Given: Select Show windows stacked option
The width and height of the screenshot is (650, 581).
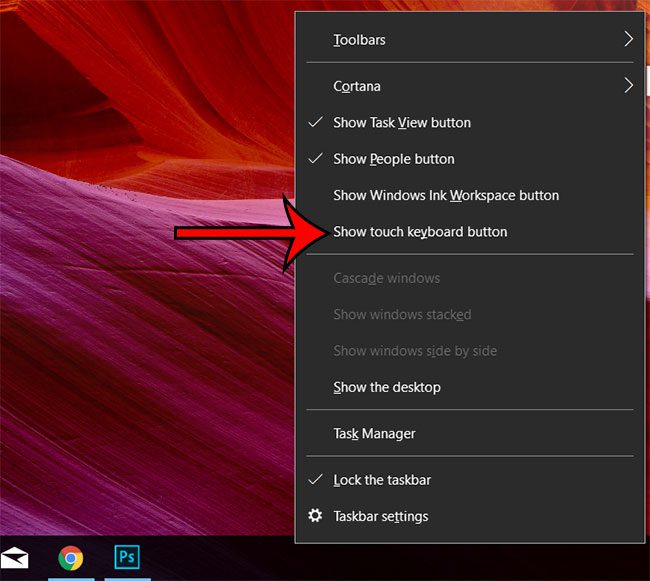Looking at the screenshot, I should tap(402, 314).
